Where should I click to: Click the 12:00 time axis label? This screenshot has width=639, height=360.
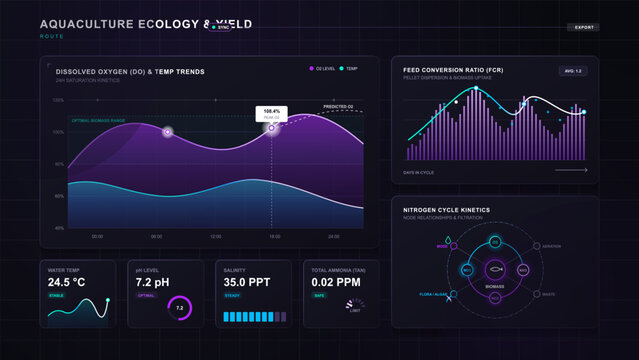[216, 236]
